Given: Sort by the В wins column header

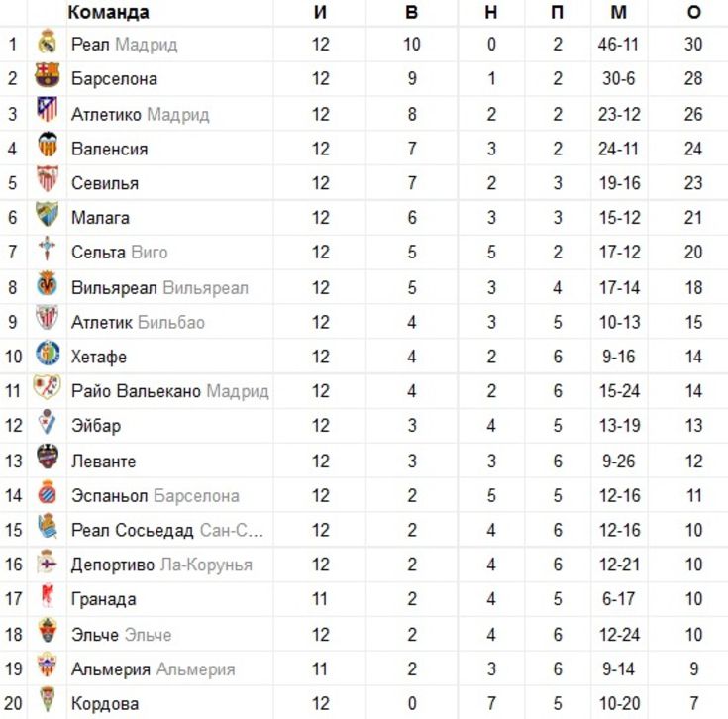Looking at the screenshot, I should [411, 12].
